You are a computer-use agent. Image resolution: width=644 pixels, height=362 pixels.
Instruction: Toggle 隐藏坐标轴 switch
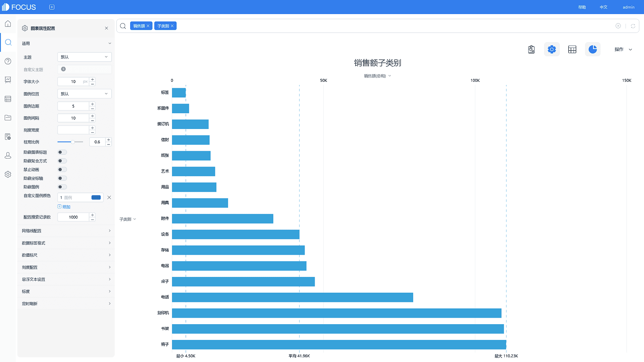coord(62,178)
